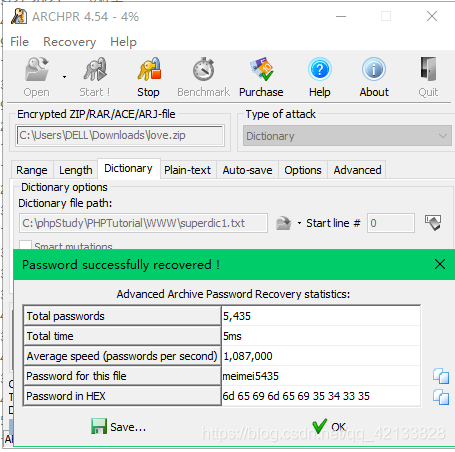This screenshot has height=452, width=455.
Task: Confirm the dialog with OK
Action: [x=329, y=427]
